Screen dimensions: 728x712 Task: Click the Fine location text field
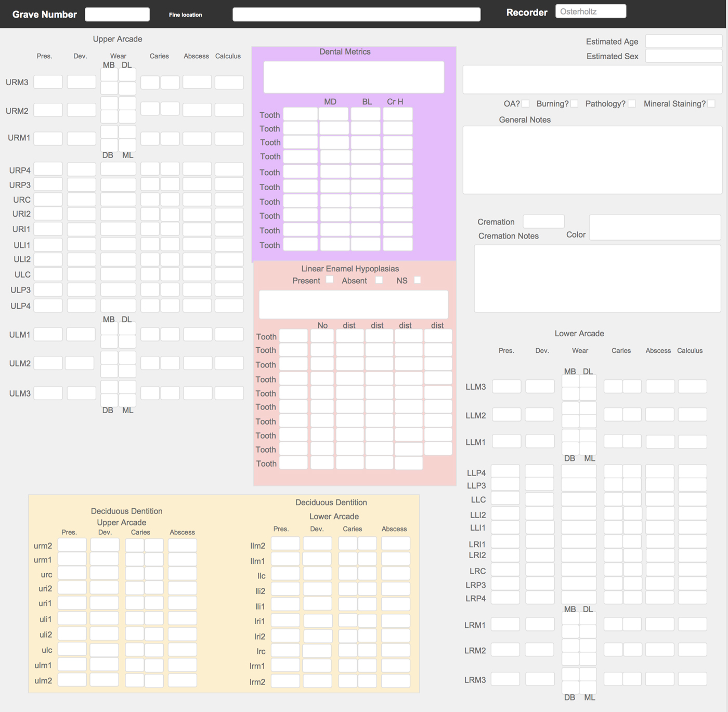pos(356,14)
